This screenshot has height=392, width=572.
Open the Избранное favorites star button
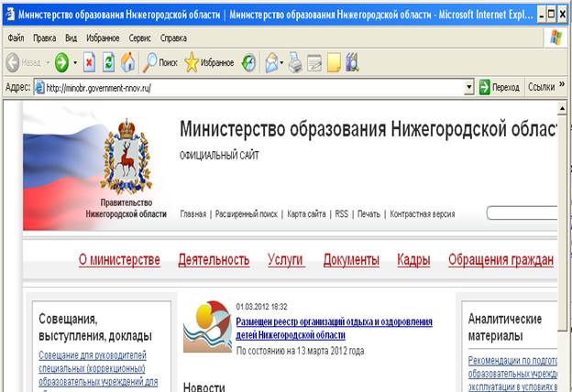click(209, 62)
